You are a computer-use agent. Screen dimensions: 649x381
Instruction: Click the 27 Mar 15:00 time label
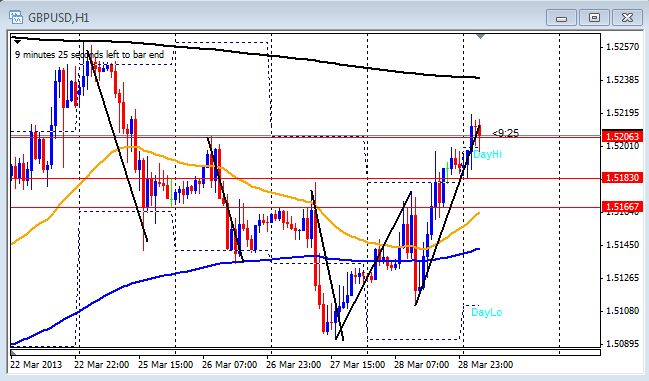(x=358, y=364)
